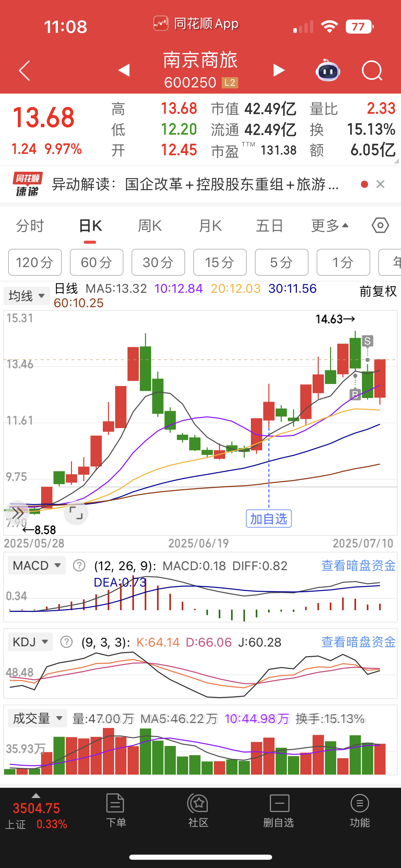401x868 pixels.
Task: Tap the B buy marker on chart
Action: 355,394
